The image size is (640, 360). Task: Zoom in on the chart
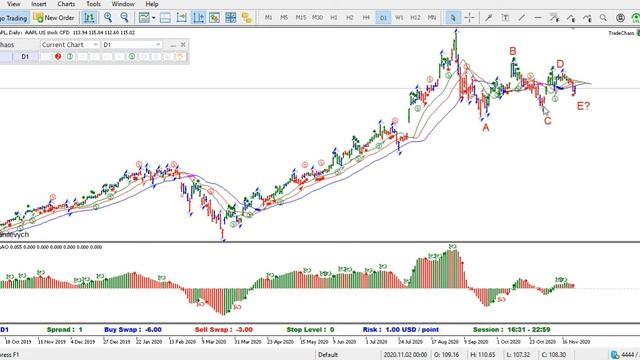click(x=108, y=17)
